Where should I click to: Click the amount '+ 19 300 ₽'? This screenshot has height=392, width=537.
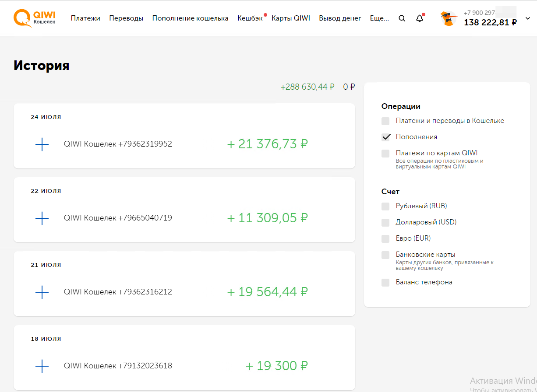click(277, 366)
